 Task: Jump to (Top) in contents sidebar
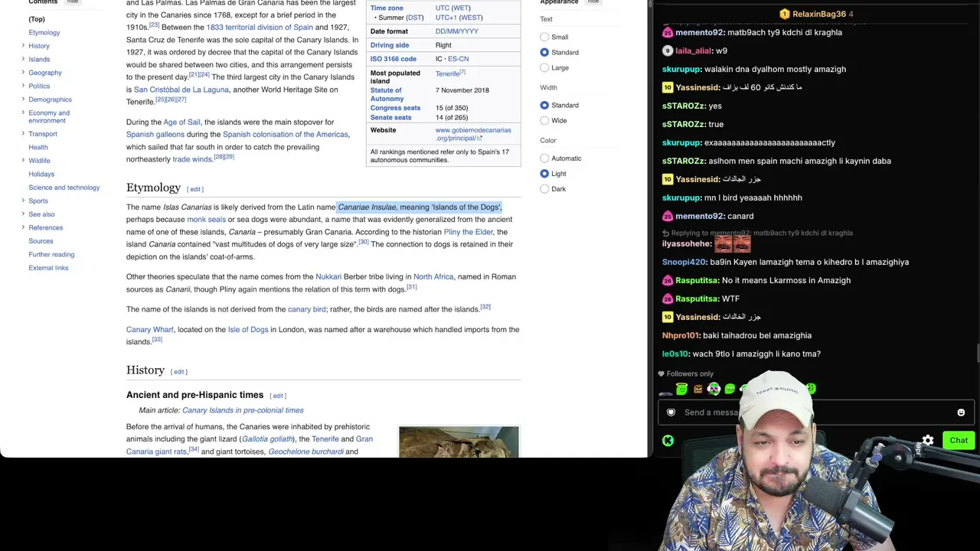[37, 19]
